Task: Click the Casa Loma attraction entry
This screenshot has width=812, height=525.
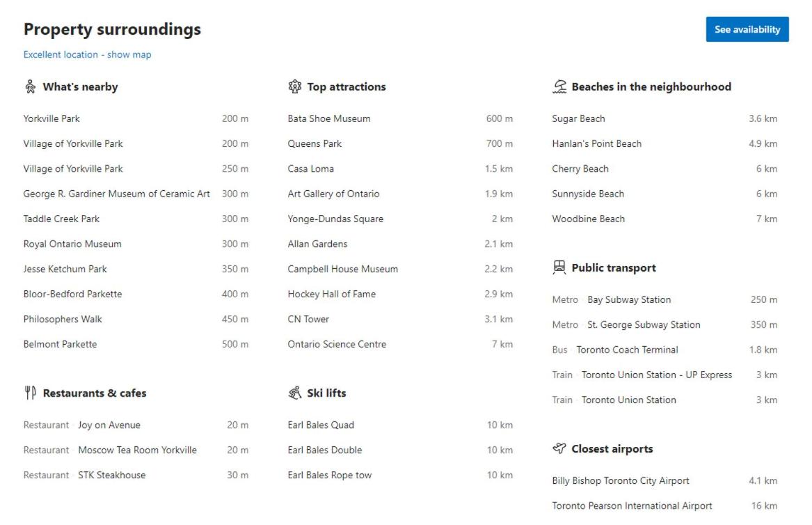Action: pyautogui.click(x=400, y=169)
